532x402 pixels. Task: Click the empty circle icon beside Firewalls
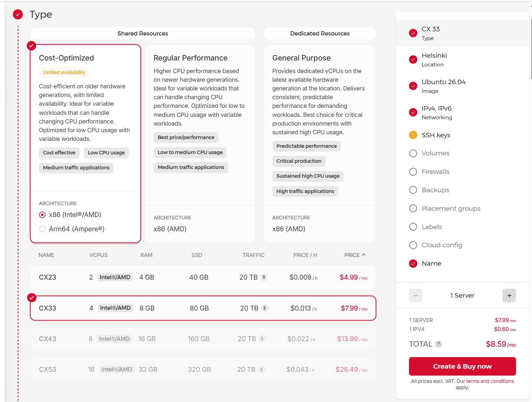413,172
